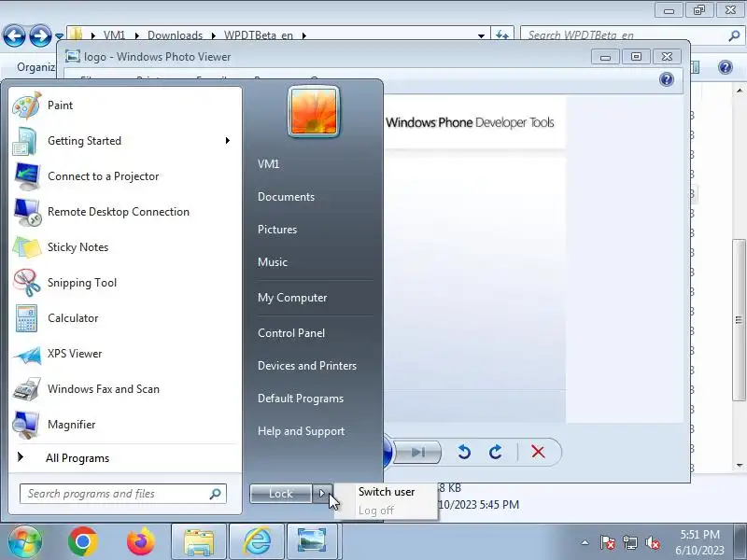The width and height of the screenshot is (747, 560).
Task: Show hidden tray icons arrow
Action: pyautogui.click(x=585, y=542)
